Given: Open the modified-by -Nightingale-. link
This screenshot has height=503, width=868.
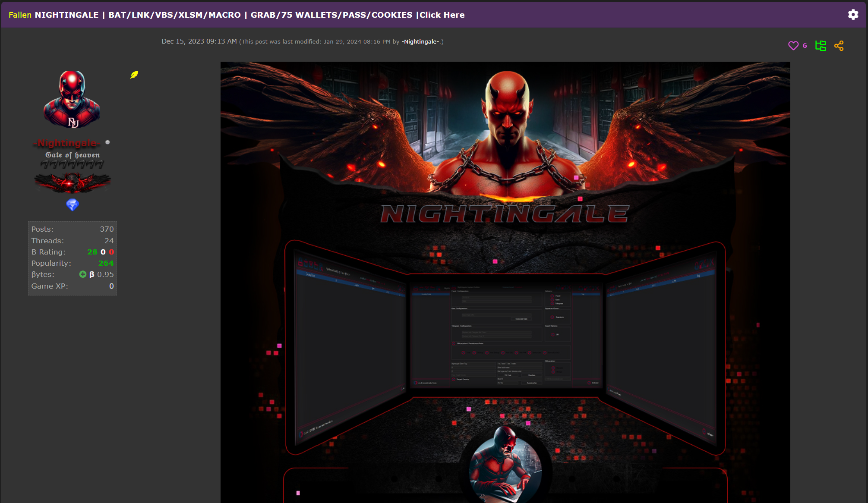Looking at the screenshot, I should click(x=421, y=41).
